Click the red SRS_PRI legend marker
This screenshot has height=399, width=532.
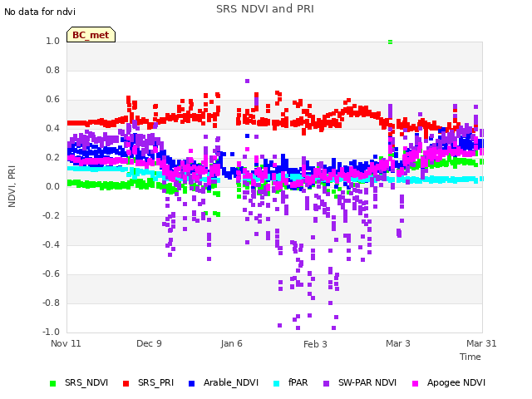(126, 383)
